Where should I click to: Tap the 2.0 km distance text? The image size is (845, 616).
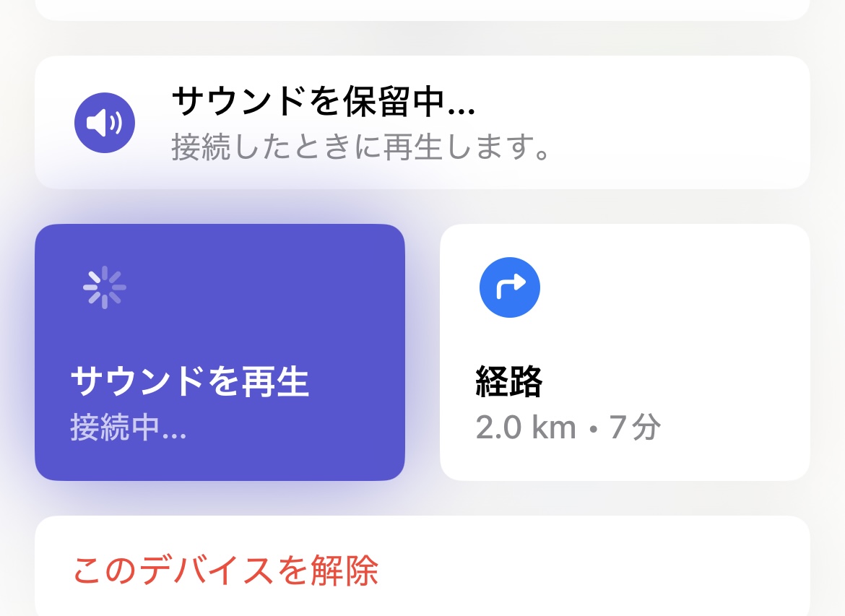526,428
